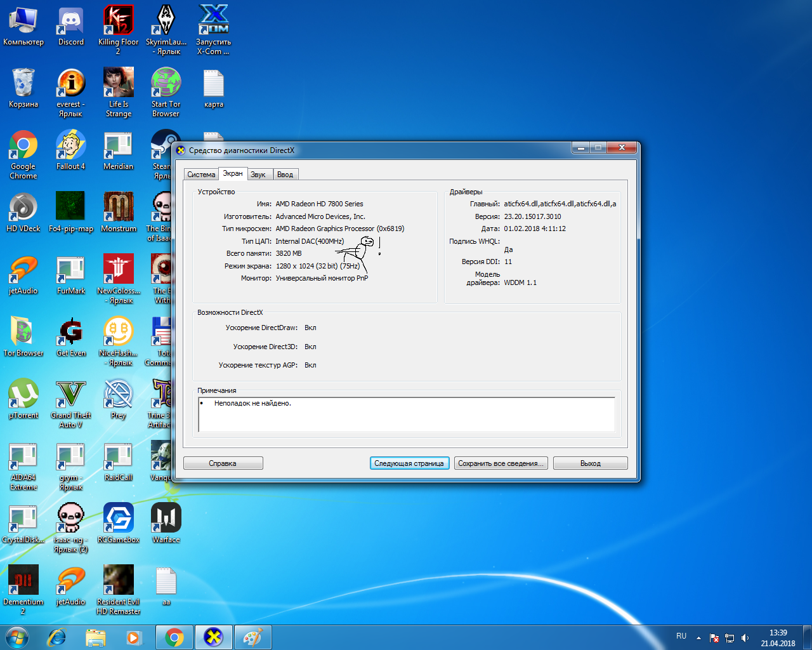812x650 pixels.
Task: Open Internet Explorer from taskbar
Action: [x=57, y=637]
